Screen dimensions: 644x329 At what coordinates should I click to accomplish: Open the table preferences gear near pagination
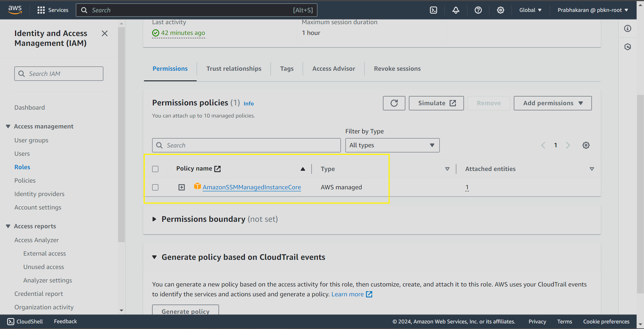click(x=586, y=145)
